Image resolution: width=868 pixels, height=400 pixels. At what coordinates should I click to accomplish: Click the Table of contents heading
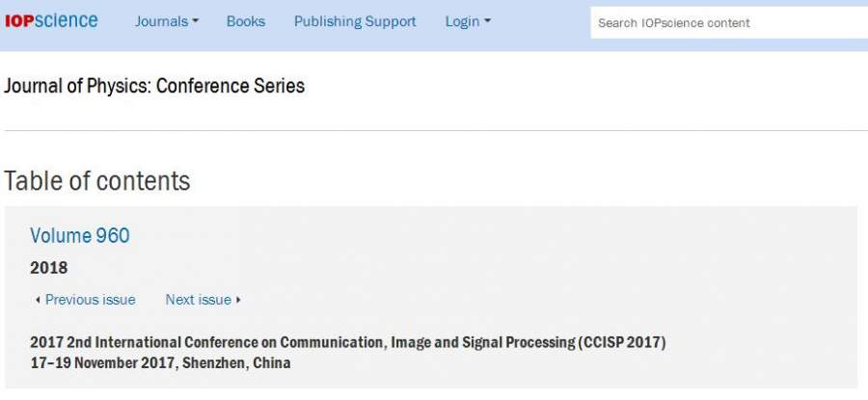pyautogui.click(x=97, y=181)
